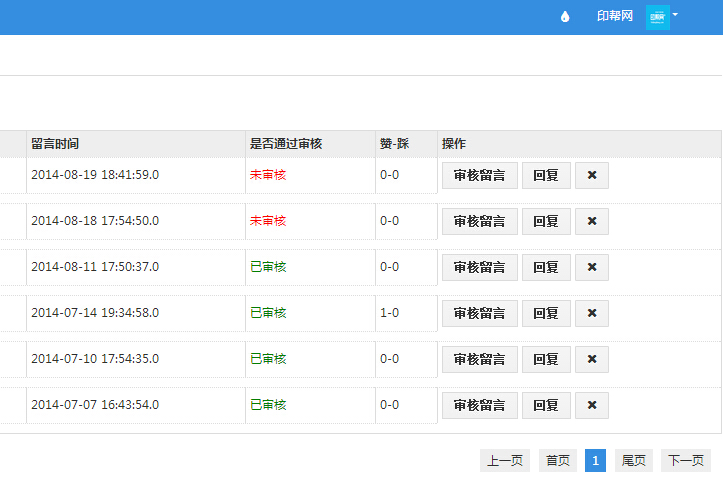
Task: Click 审核留言 for the 2014-08-18 message
Action: pyautogui.click(x=479, y=221)
